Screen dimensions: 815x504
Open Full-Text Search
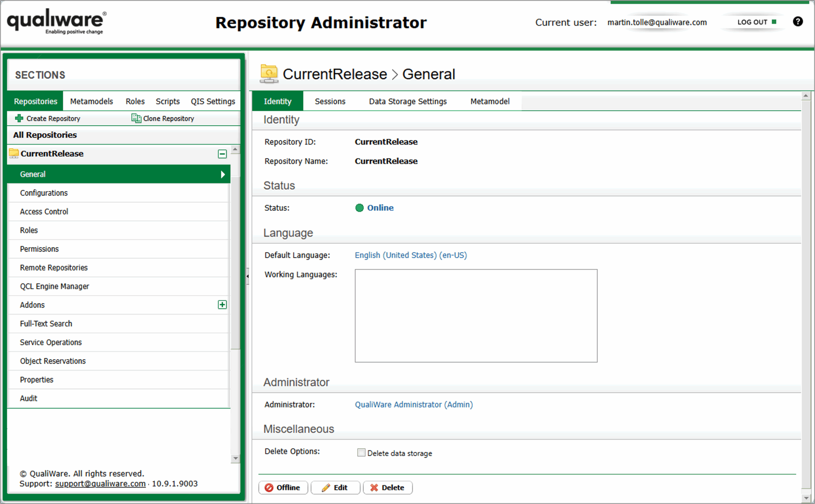[119, 324]
